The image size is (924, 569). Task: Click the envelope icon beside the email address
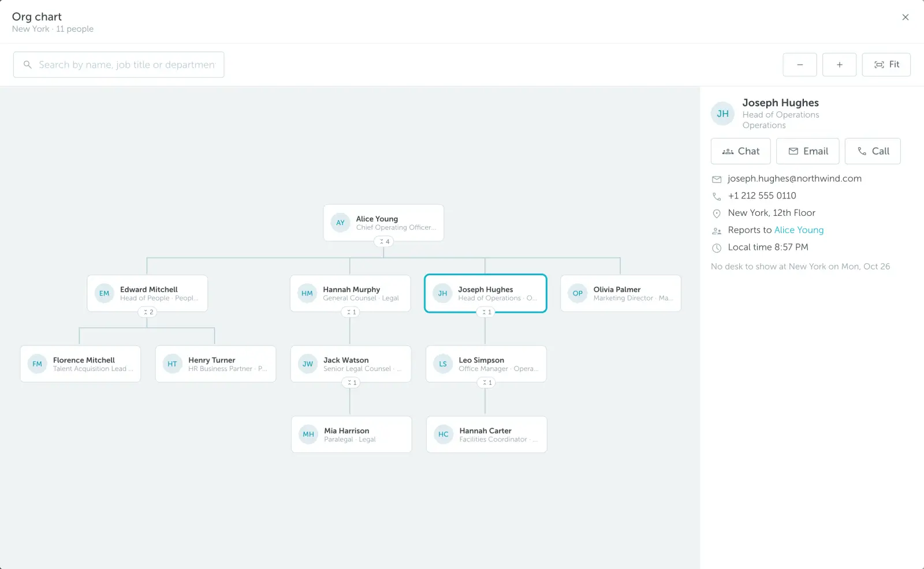coord(717,179)
